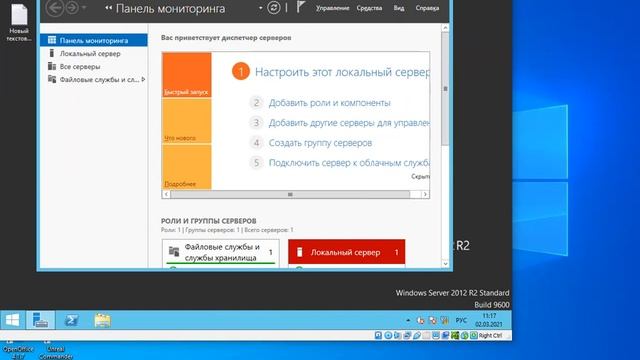640x360 pixels.
Task: Click Настроить этот локальный сервер link
Action: tap(342, 72)
